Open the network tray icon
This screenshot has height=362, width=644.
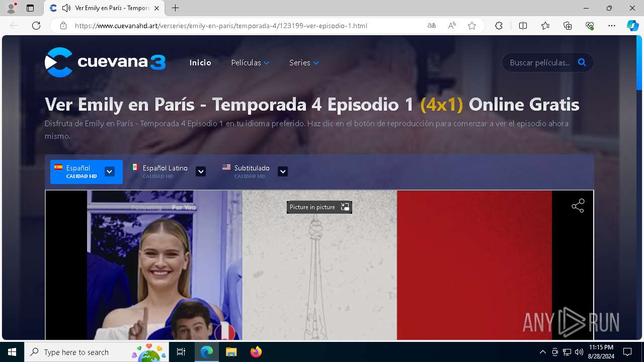(567, 352)
